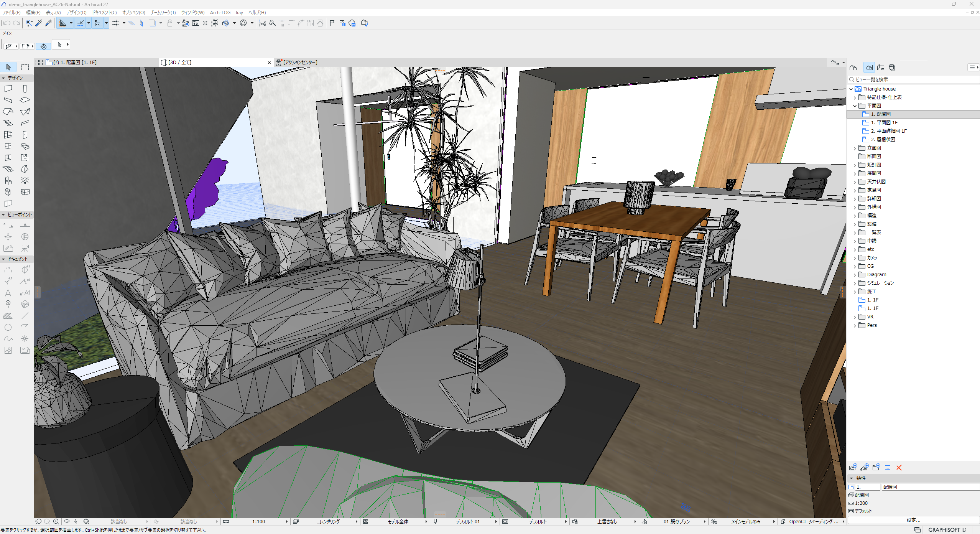Select the Door tool
980x534 pixels.
click(x=25, y=135)
